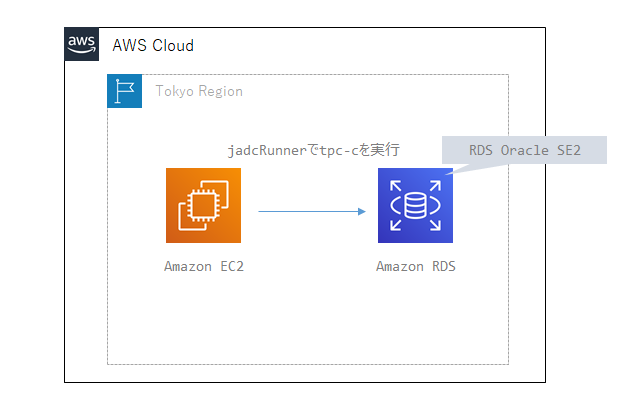
Task: Select the dashed Tokyo Region border's bottom edge
Action: 308,364
